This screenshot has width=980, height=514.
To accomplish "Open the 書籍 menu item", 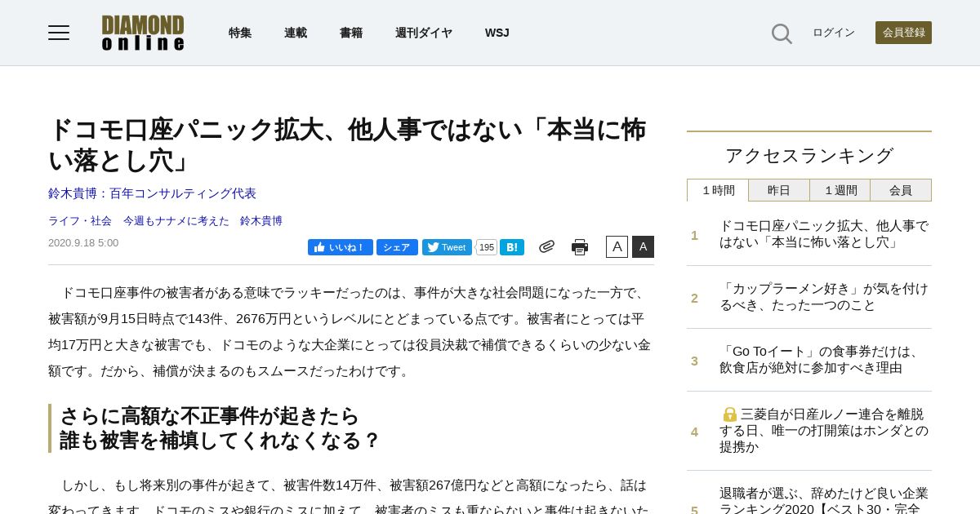I will (x=351, y=33).
